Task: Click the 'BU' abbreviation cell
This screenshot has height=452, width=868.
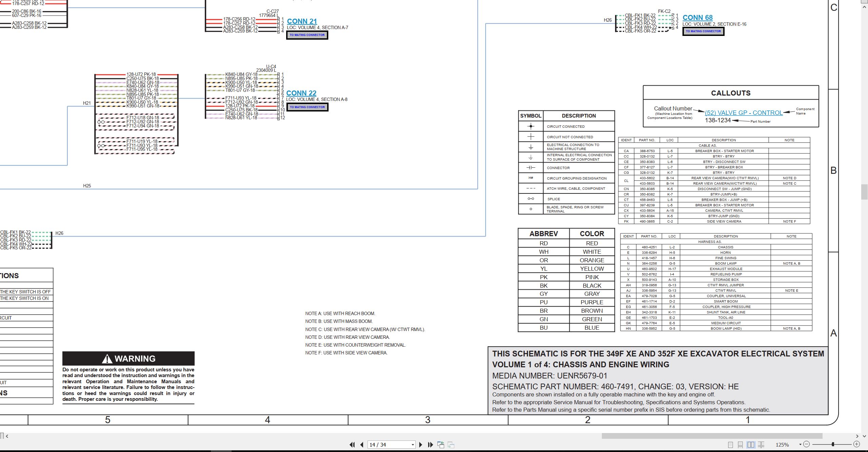Action: (x=544, y=328)
